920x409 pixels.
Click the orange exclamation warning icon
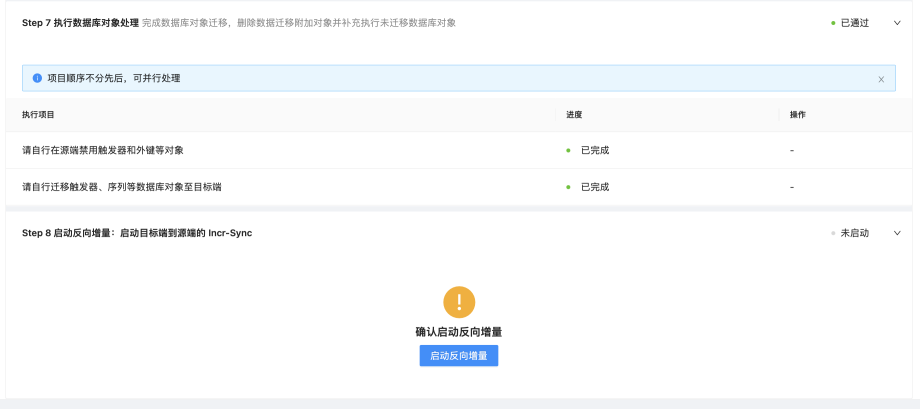(x=459, y=302)
